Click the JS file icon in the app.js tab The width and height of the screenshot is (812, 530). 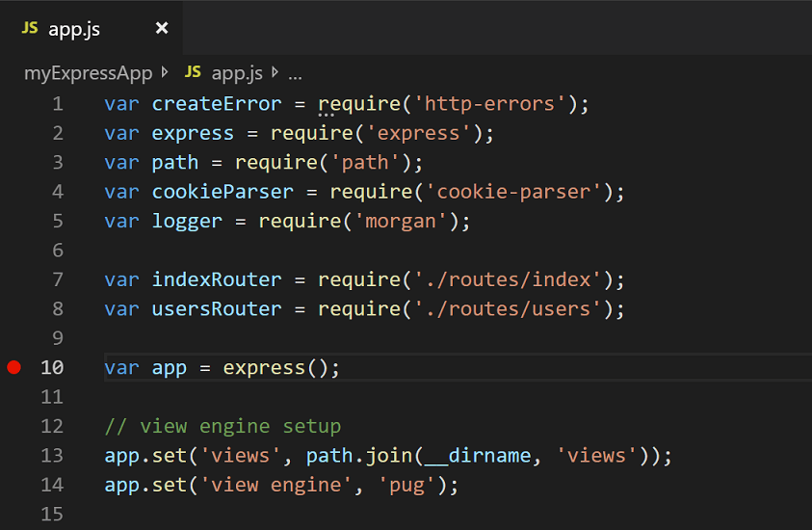[30, 29]
